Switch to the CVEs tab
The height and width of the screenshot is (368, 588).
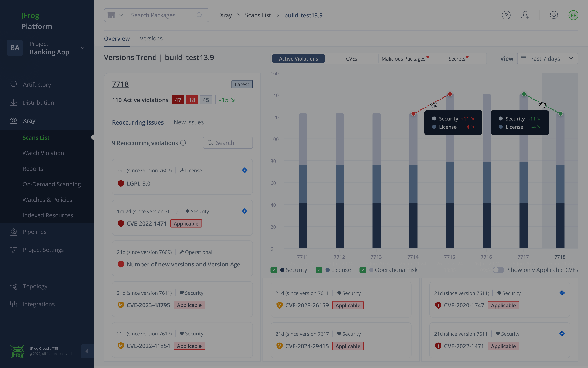(x=352, y=59)
